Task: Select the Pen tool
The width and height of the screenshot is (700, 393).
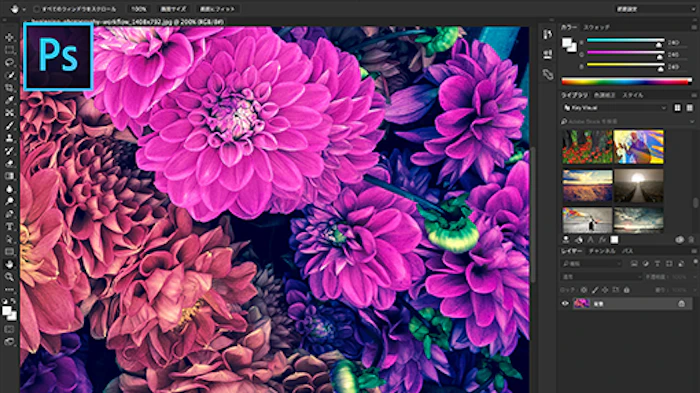Action: [9, 214]
